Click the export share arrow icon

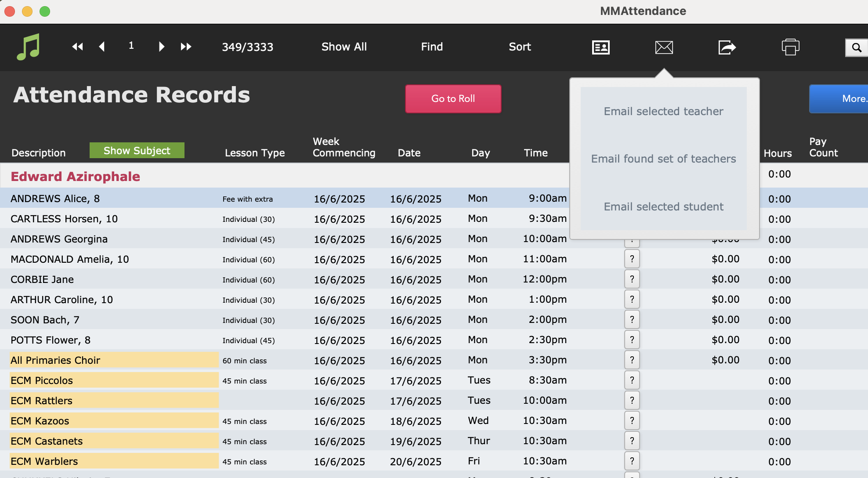727,47
